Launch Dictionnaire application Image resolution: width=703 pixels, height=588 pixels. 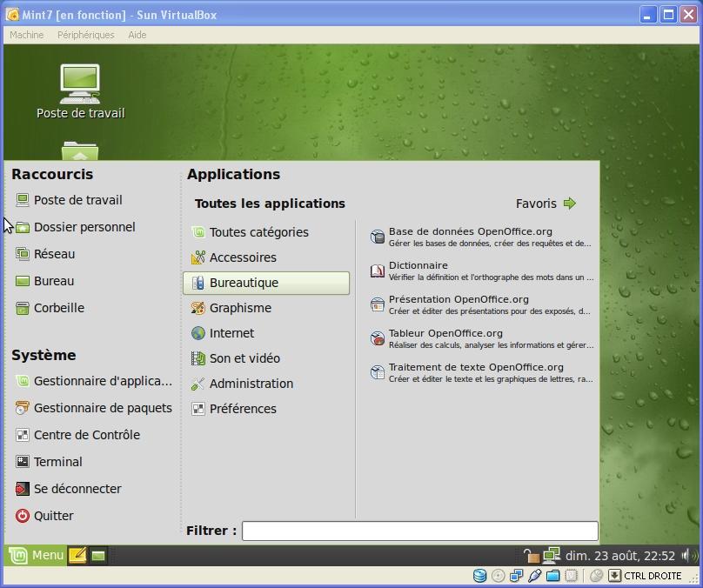tap(481, 271)
